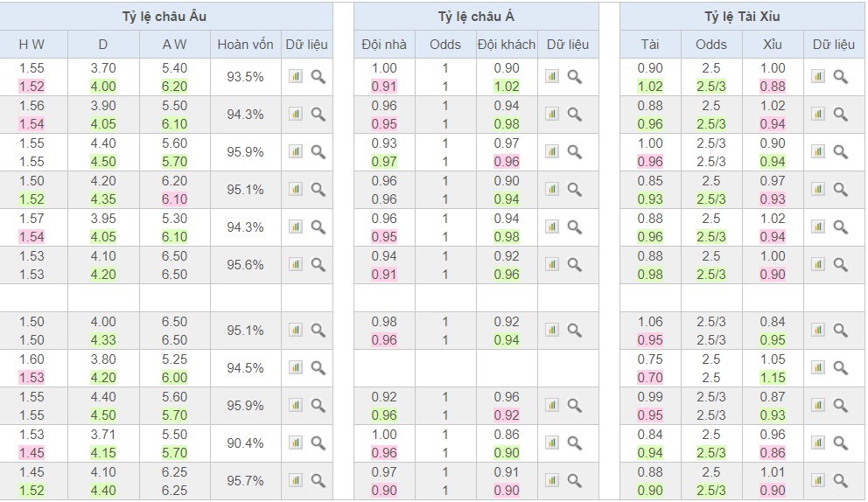Click magnifier in Asian row with 0.97 and 0.91
Viewport: 868px width, 502px height.
574,481
